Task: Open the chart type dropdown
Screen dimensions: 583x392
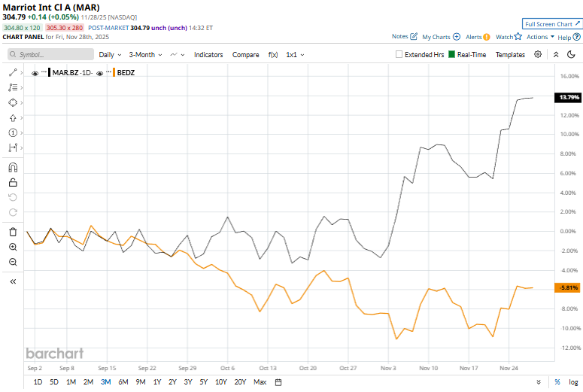Action: [178, 55]
